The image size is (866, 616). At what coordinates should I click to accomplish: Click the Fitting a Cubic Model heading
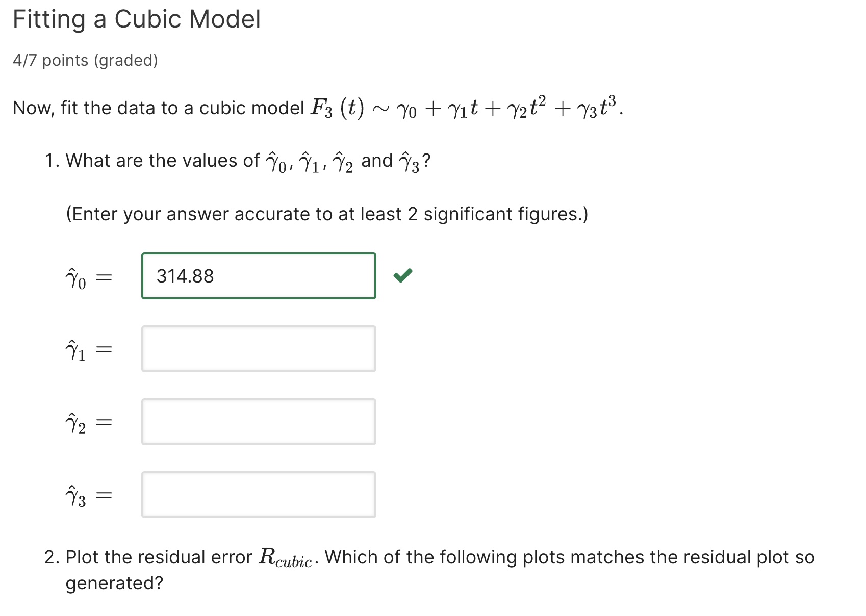click(x=136, y=19)
